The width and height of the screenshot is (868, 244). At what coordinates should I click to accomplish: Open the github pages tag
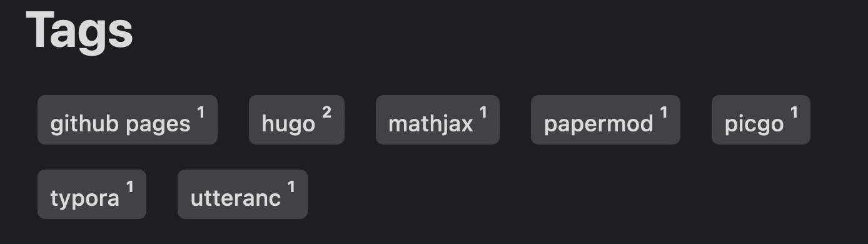tap(128, 120)
